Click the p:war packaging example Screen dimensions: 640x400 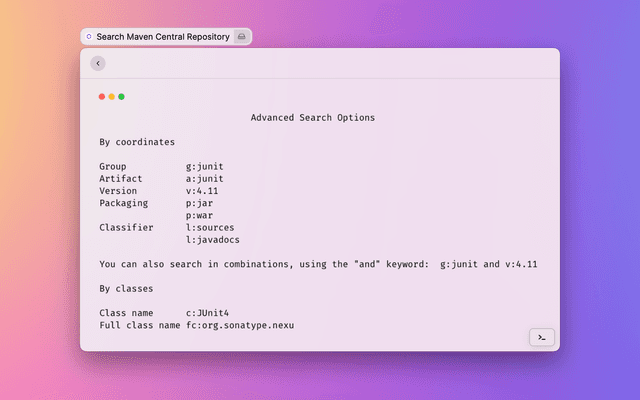point(201,215)
